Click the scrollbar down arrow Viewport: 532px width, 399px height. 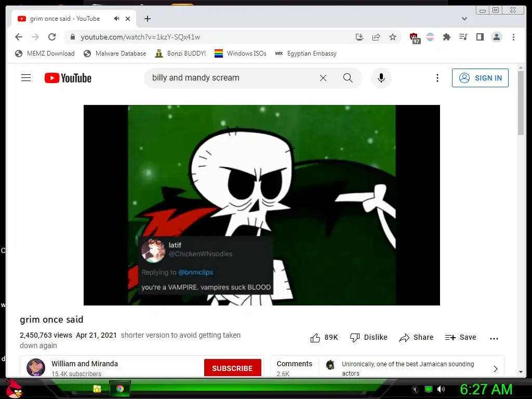[521, 372]
